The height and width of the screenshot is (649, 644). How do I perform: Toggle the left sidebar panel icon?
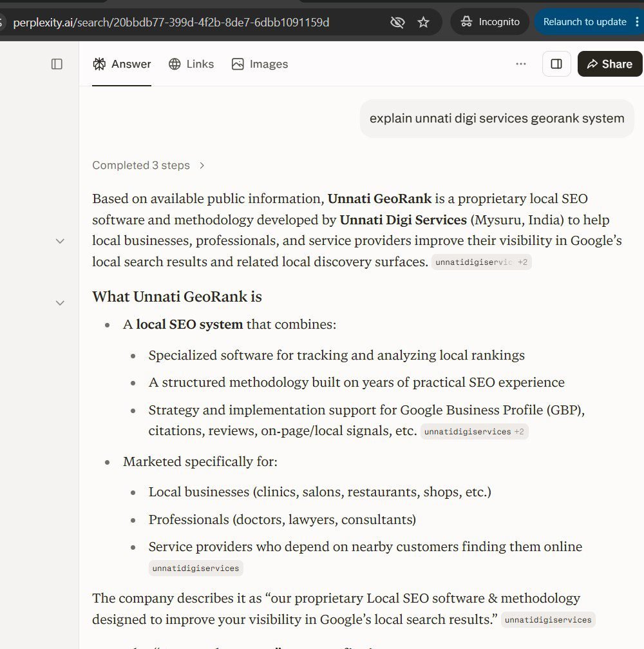(x=57, y=64)
